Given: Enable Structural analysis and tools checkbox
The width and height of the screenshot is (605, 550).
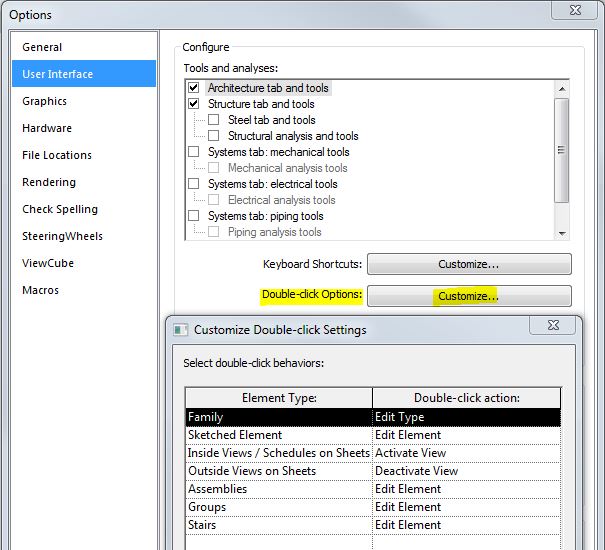Looking at the screenshot, I should (213, 136).
